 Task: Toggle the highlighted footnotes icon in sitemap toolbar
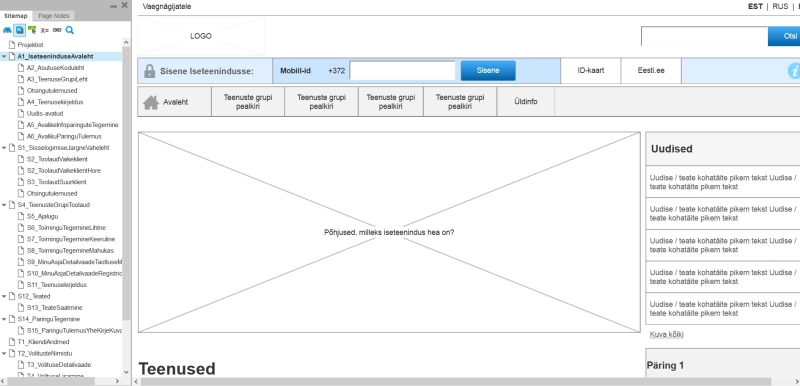point(19,30)
